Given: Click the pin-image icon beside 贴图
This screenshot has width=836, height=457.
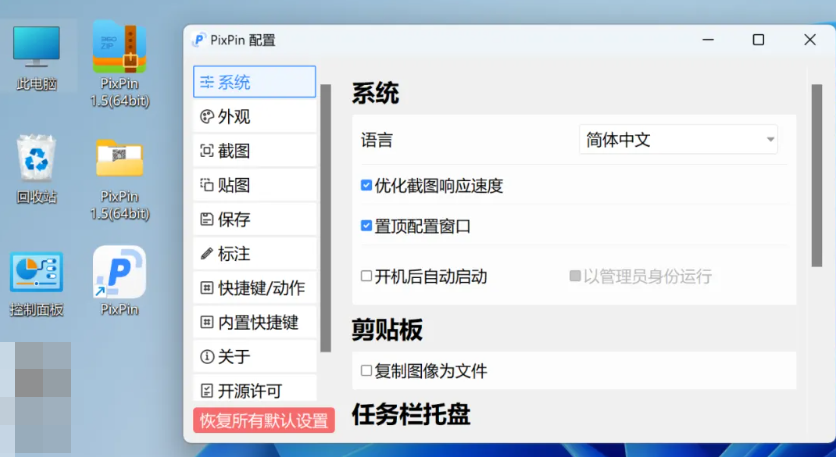Looking at the screenshot, I should [x=207, y=185].
